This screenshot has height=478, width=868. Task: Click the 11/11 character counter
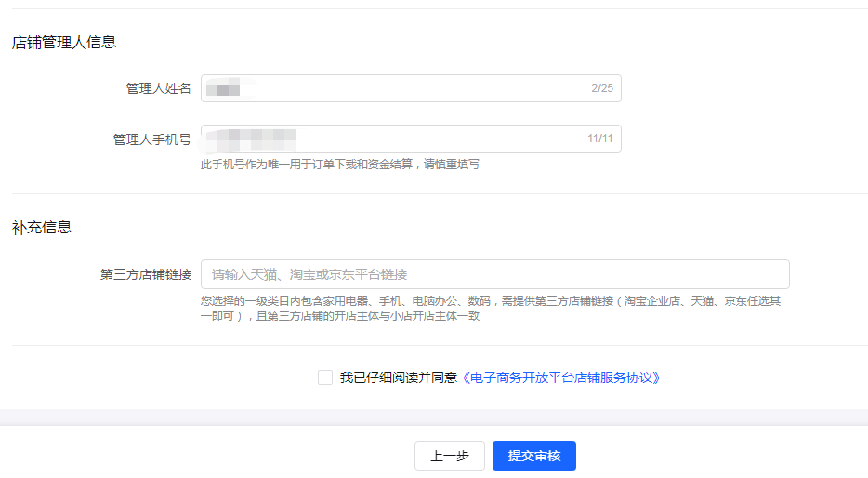[x=600, y=139]
